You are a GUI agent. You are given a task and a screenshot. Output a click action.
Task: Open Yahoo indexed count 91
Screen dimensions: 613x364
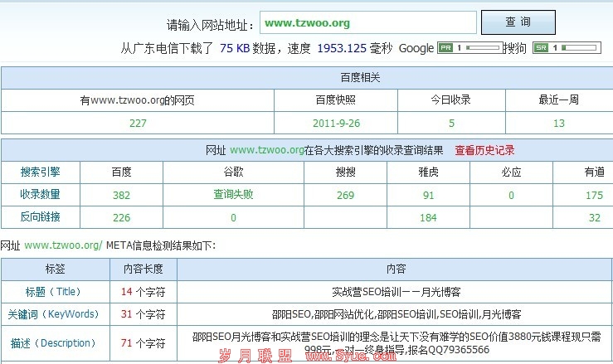tap(428, 195)
